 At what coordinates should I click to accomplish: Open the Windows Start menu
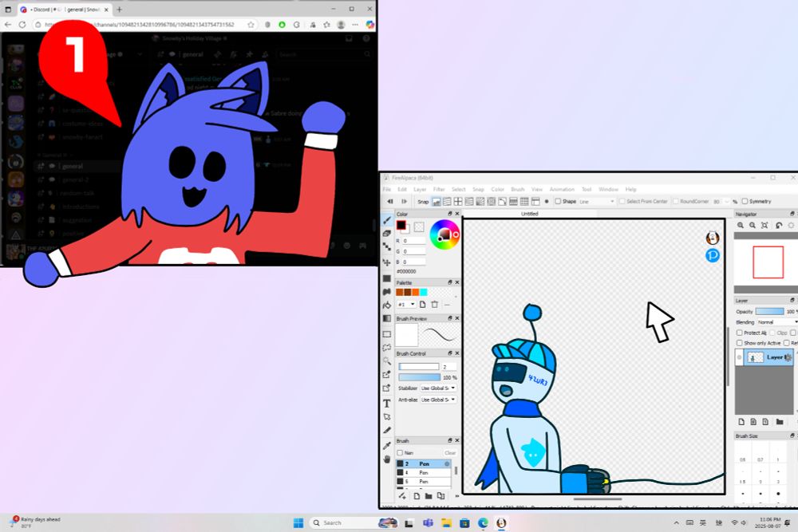(x=298, y=523)
